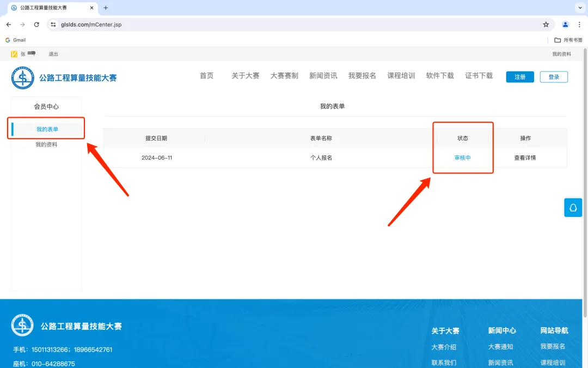Reload the page with the refresh icon
588x368 pixels.
point(36,24)
